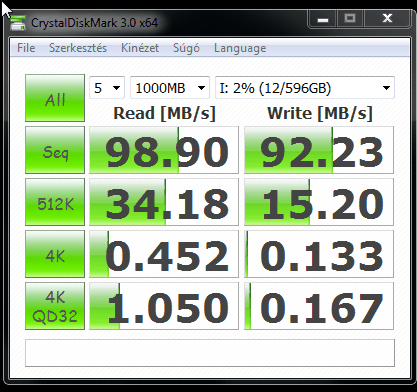417x392 pixels.
Task: Open the Kinézet menu
Action: (x=140, y=48)
